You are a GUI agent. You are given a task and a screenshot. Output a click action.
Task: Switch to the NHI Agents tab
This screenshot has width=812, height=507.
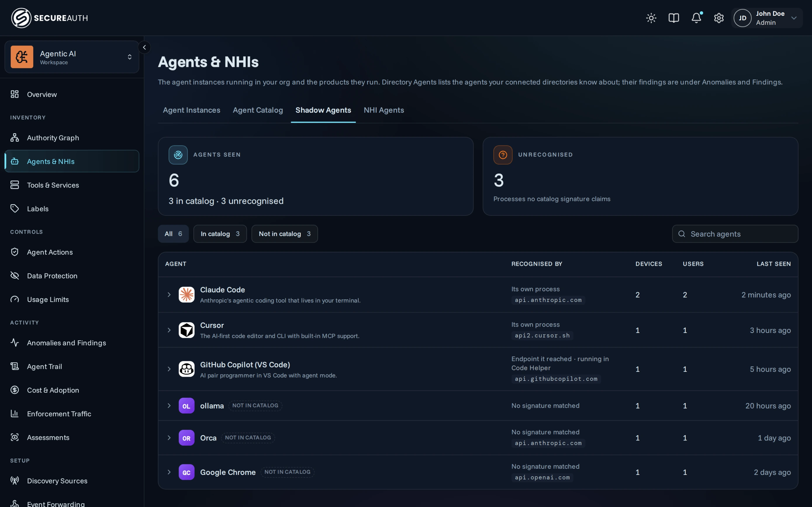point(384,110)
